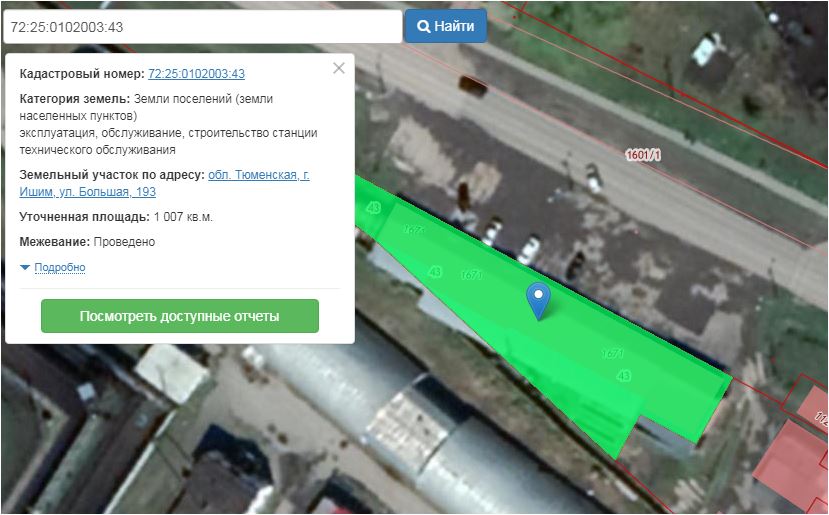
Task: Click the Категория земель description text
Action: (x=168, y=124)
